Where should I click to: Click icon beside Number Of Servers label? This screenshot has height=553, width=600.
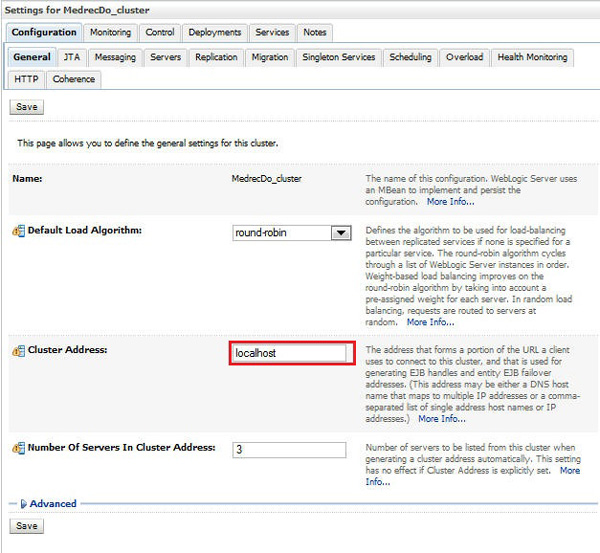coord(18,448)
